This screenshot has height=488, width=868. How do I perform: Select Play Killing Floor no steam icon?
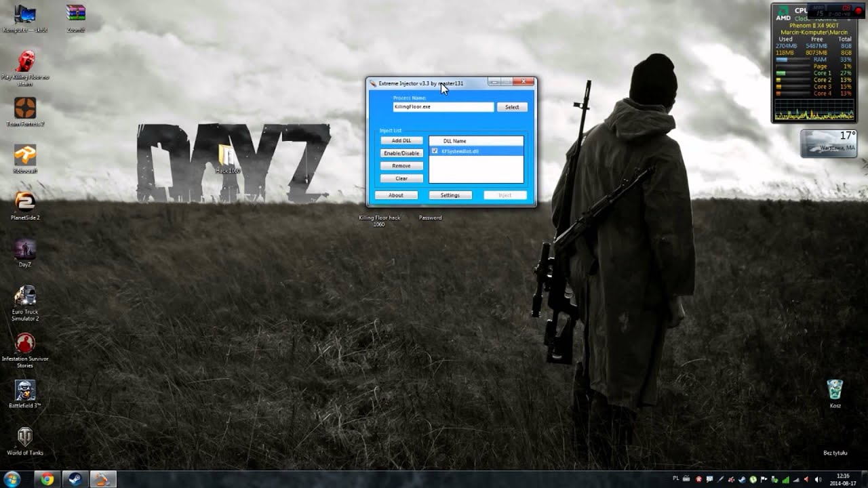[25, 68]
